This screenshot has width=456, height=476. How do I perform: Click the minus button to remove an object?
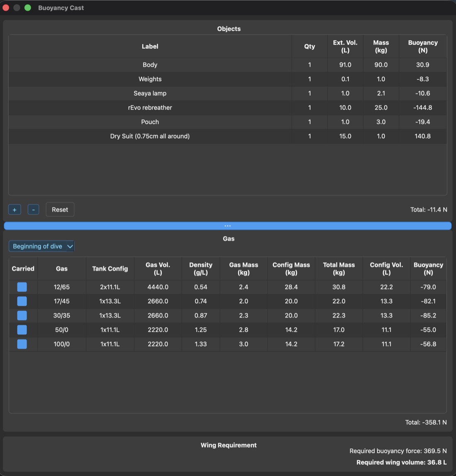34,210
